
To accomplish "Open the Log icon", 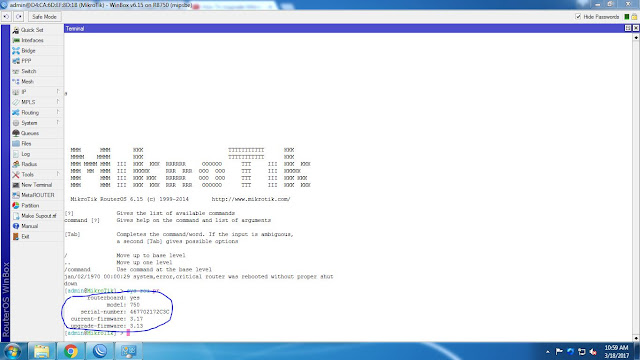I will [x=16, y=154].
